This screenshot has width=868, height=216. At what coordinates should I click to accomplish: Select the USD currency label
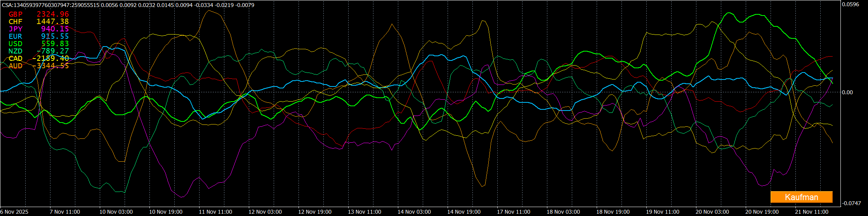tap(16, 44)
